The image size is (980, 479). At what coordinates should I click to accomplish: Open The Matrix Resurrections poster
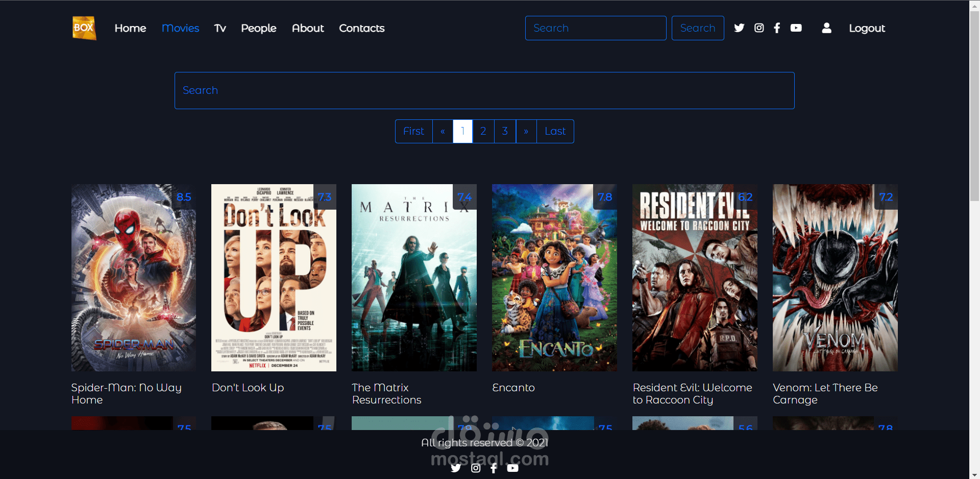tap(414, 278)
